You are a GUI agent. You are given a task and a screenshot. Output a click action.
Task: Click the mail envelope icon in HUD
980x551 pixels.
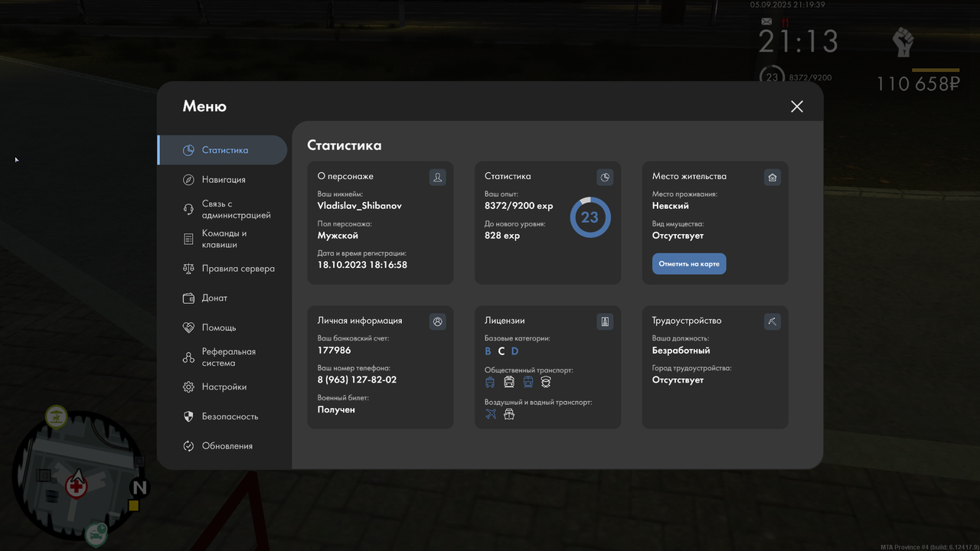coord(767,22)
